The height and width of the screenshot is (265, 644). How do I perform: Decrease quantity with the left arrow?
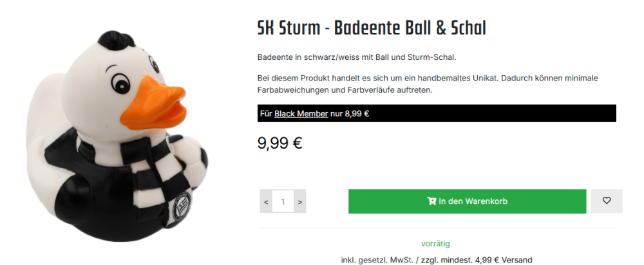point(266,201)
